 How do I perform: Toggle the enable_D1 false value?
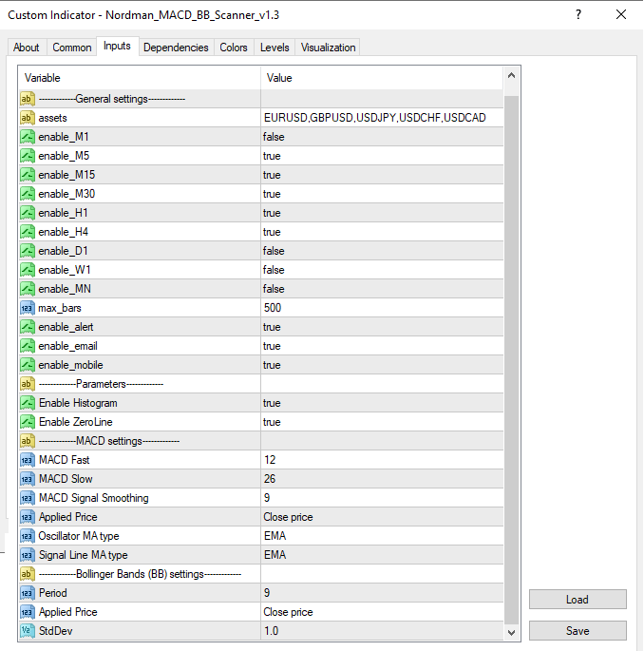coord(382,251)
